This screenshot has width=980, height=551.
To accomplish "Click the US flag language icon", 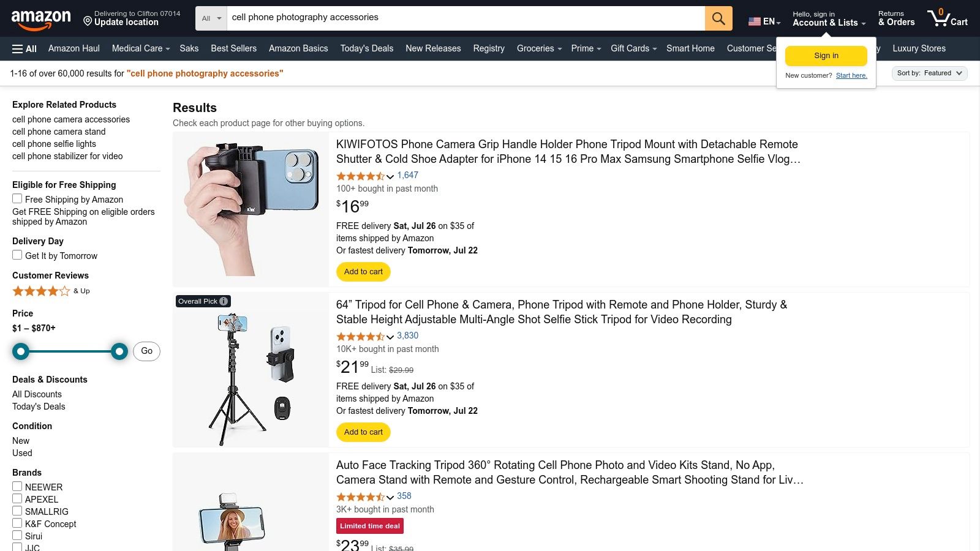I will pos(754,21).
